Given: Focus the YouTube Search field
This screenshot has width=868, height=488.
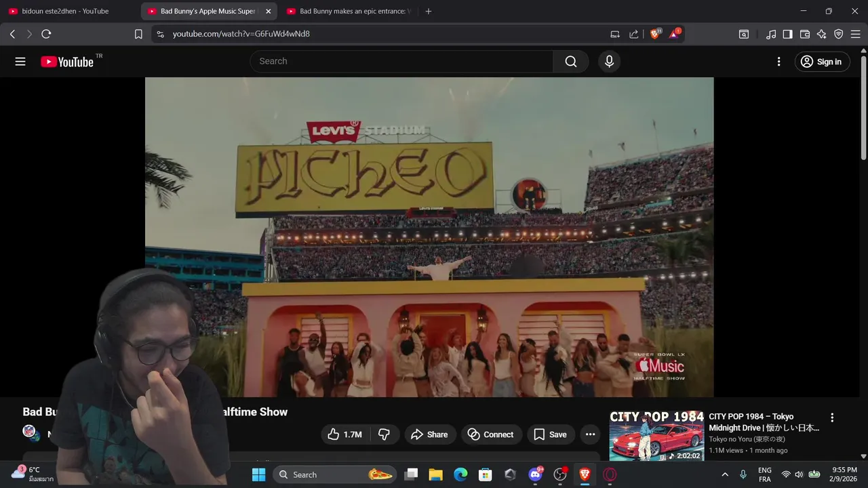Looking at the screenshot, I should [401, 62].
